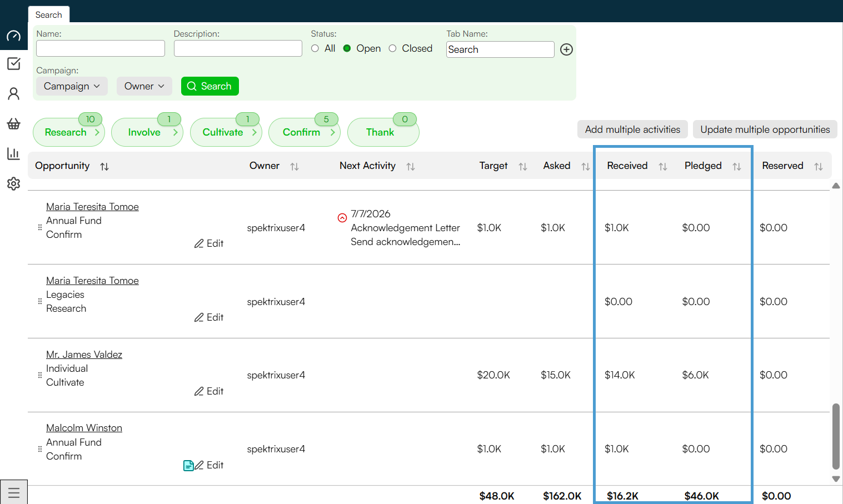Open the note icon on Malcolm Winston row
This screenshot has height=504, width=843.
[x=188, y=466]
